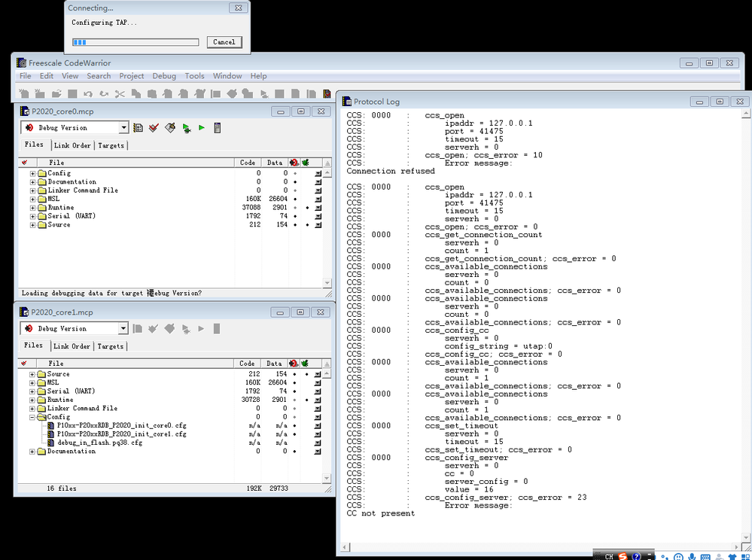Toggle the debug dot beside the Runtime folder

tap(294, 207)
